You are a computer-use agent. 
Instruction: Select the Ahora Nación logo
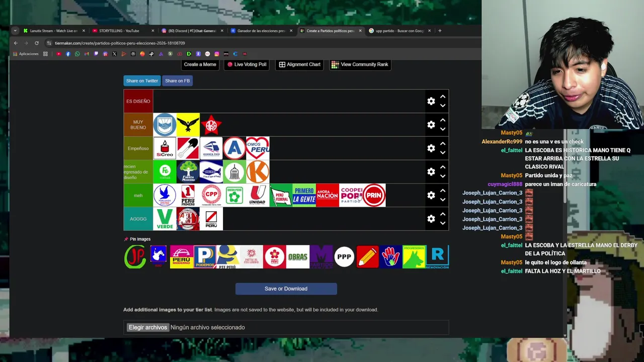[328, 195]
